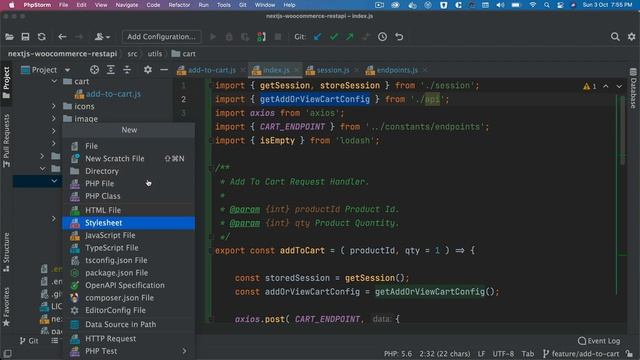Click the warning indicator in editor
Screen dimensions: 640x360
click(x=590, y=86)
